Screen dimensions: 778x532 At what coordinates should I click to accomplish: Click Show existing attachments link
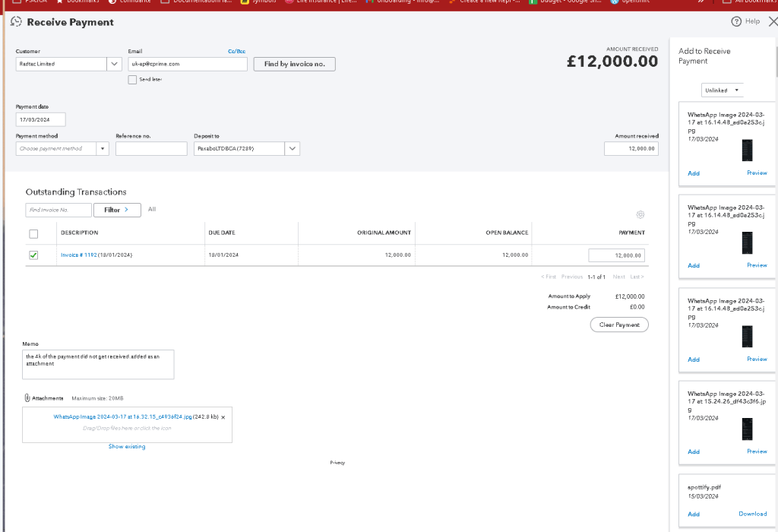[127, 447]
